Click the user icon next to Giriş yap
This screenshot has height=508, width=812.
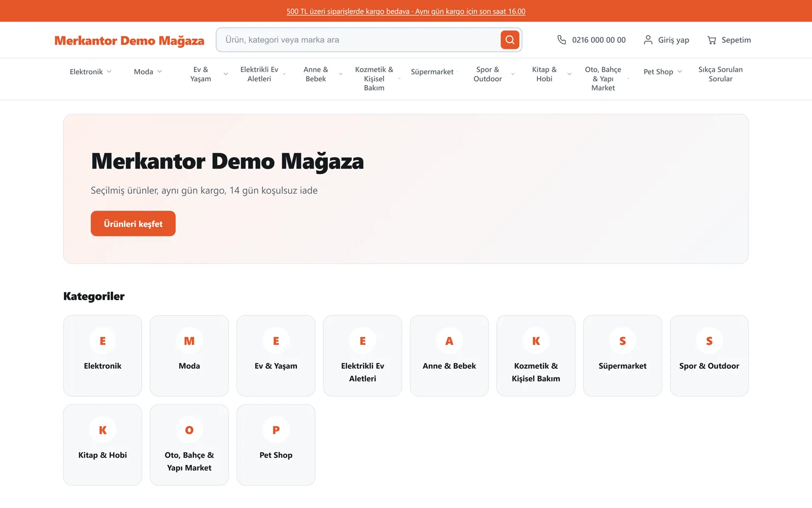click(648, 40)
